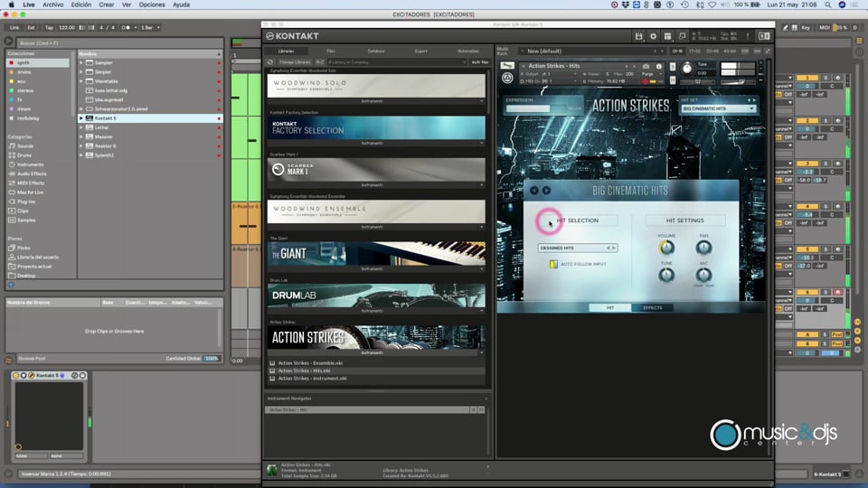Click Ableton computer MIDI keyboard icon
Screen dimensions: 868x488
click(795, 27)
